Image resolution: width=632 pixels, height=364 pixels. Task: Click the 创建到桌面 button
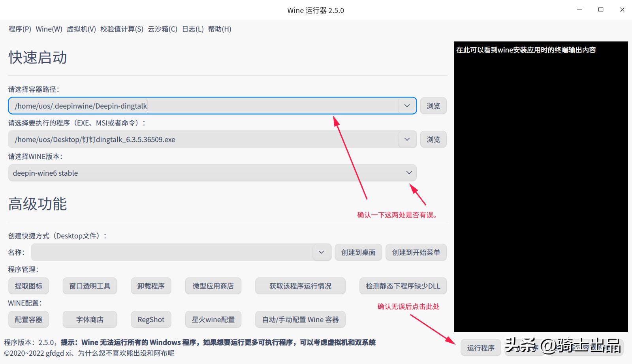358,252
